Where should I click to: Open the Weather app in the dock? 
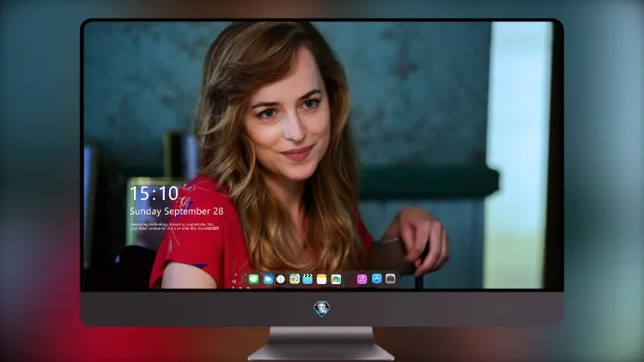pos(268,279)
